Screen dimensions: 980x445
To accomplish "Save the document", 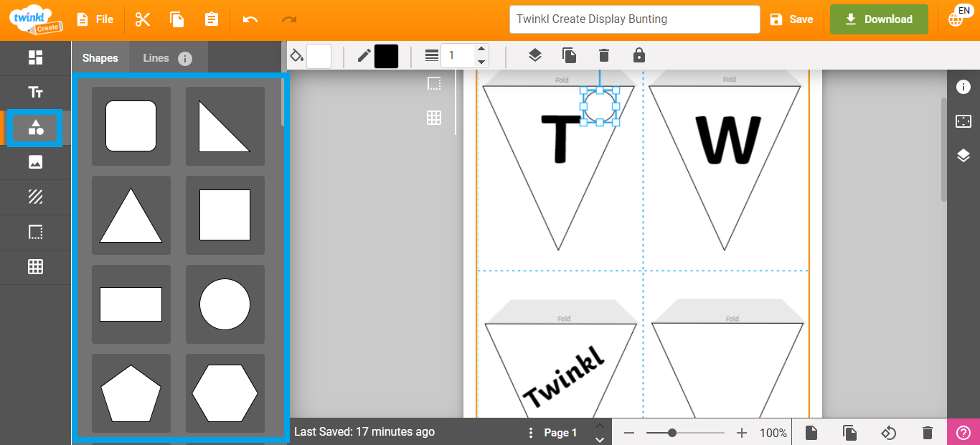I will 791,19.
